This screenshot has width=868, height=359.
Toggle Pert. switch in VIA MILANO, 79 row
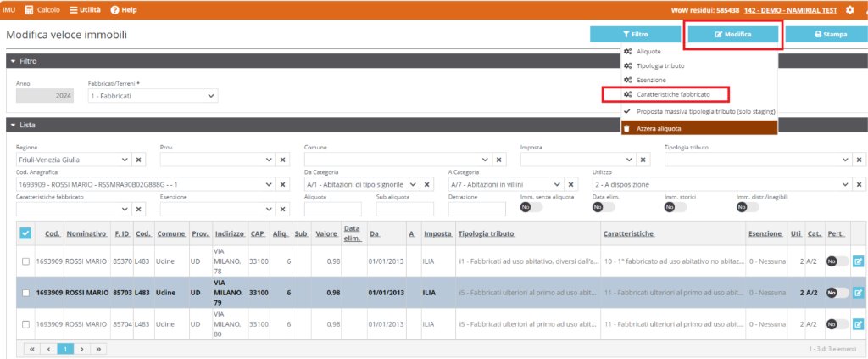(x=837, y=293)
